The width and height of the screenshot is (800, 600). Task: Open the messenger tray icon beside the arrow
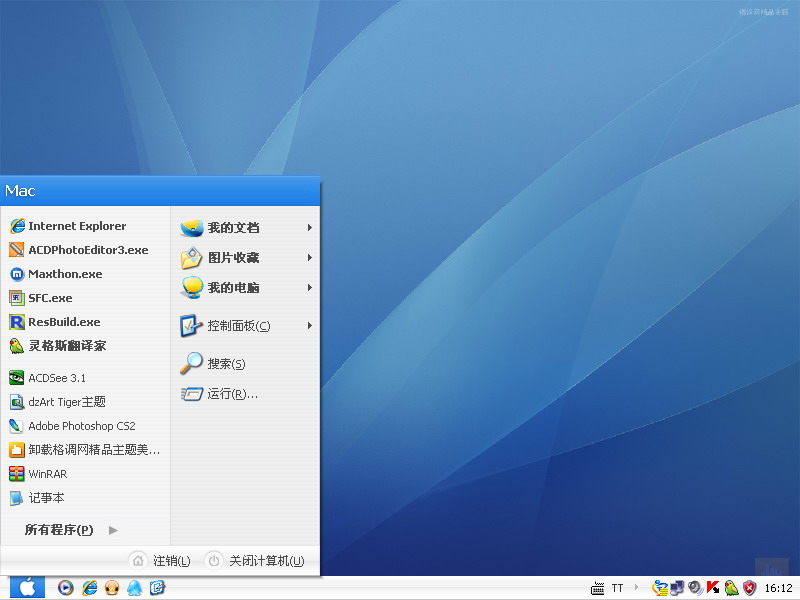coord(660,588)
